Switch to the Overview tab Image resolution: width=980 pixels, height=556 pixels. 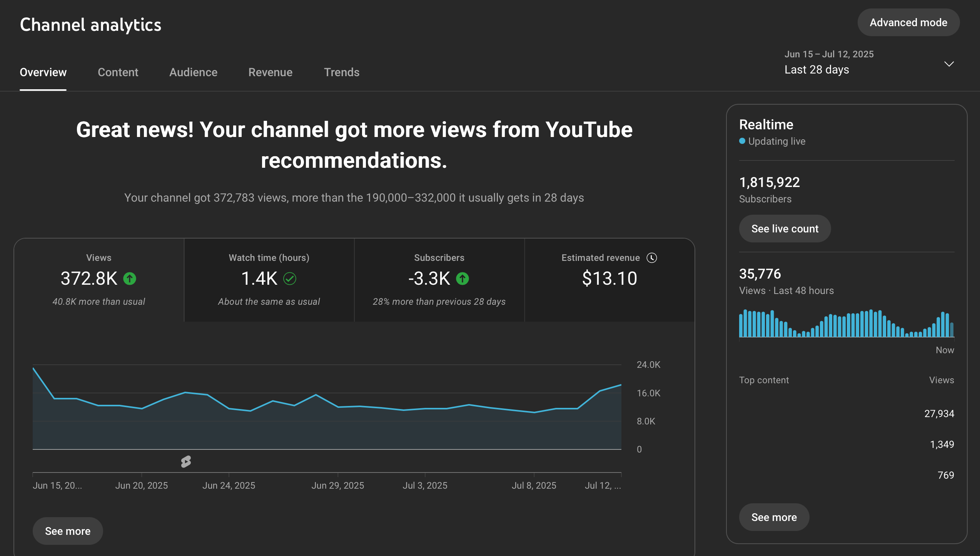(43, 72)
